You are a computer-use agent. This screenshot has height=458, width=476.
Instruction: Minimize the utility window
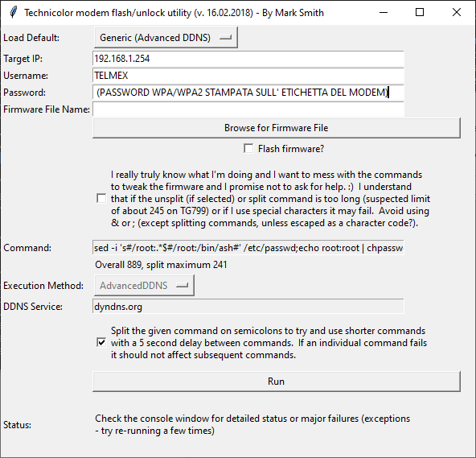384,12
